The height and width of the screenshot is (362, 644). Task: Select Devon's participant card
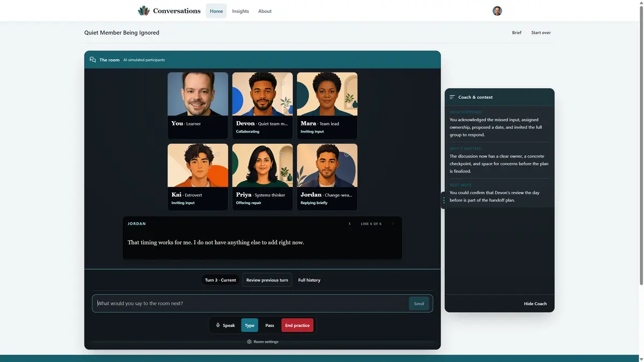coord(262,106)
